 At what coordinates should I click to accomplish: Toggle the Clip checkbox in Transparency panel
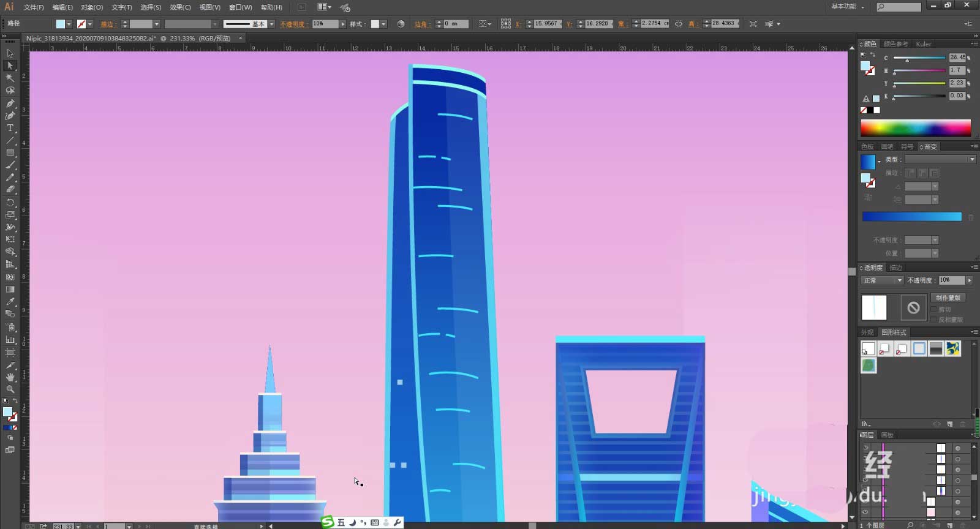coord(933,310)
